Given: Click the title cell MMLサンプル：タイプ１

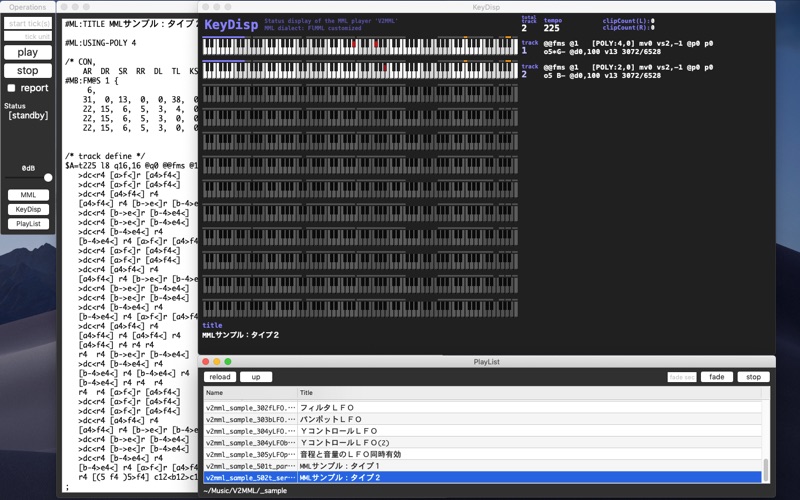Looking at the screenshot, I should click(339, 466).
